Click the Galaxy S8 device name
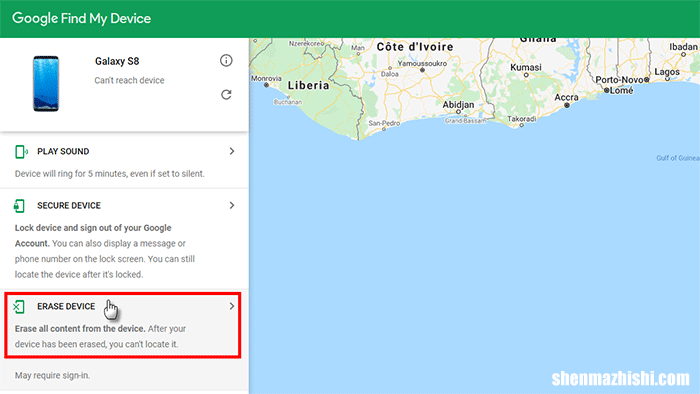The image size is (700, 394). coord(117,61)
